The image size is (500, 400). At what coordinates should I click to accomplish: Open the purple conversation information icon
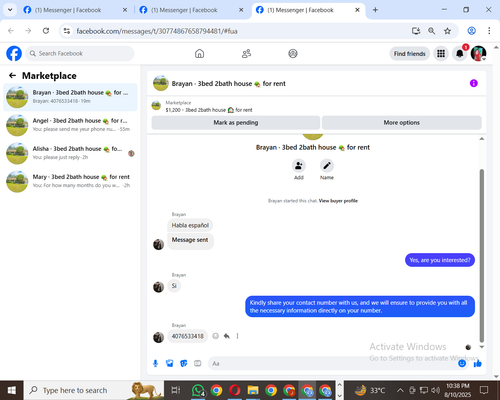(x=474, y=83)
